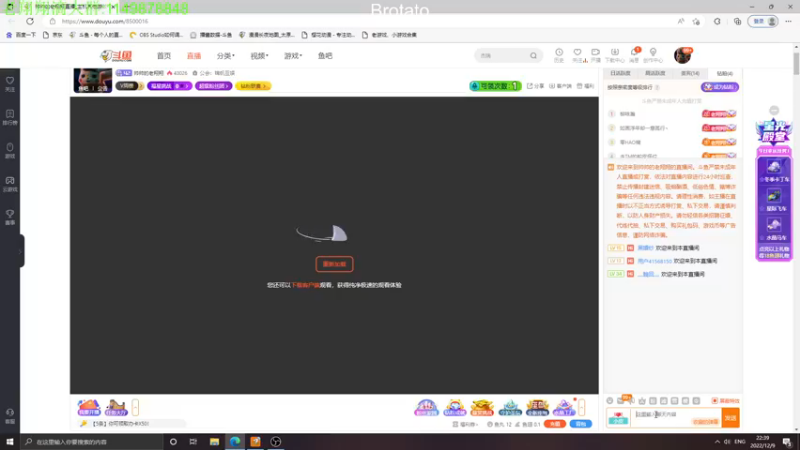Open Microsoft Edge from the taskbar

[x=235, y=442]
